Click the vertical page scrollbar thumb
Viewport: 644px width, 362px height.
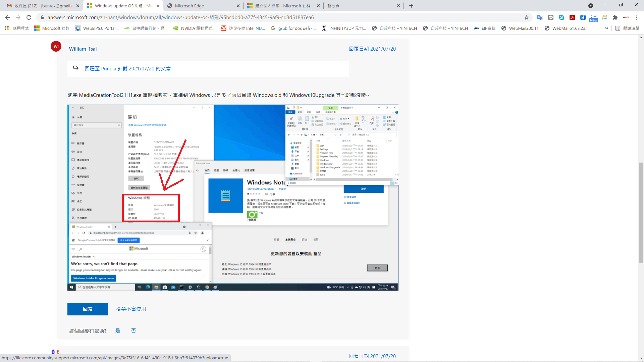(641, 213)
